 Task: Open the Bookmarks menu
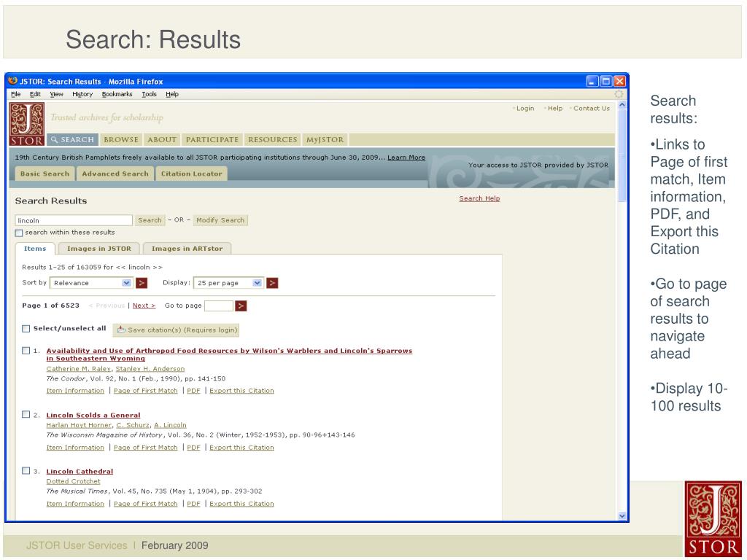click(x=117, y=94)
